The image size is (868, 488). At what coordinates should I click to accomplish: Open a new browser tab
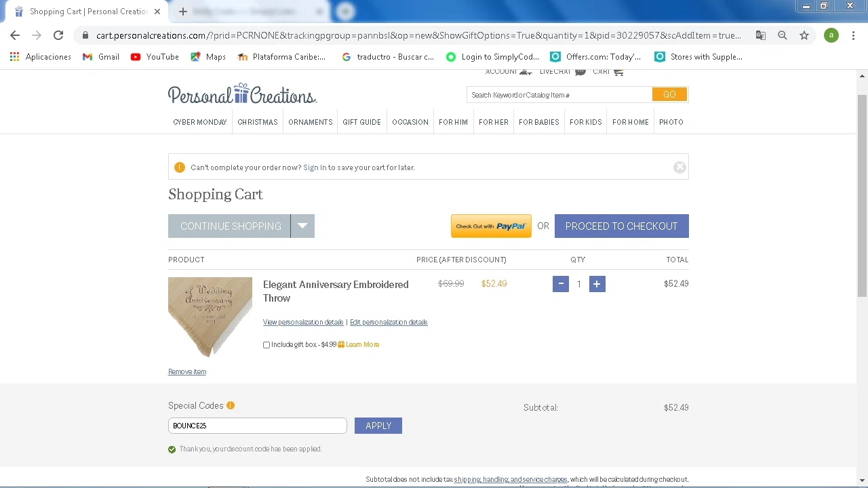[182, 12]
